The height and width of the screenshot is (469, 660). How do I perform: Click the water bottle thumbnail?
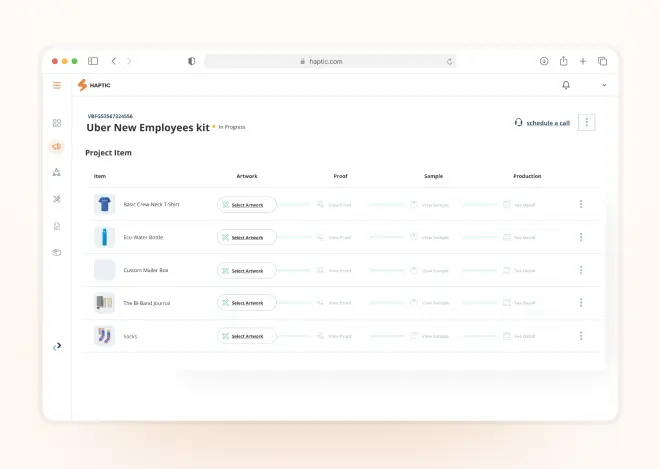(x=104, y=237)
